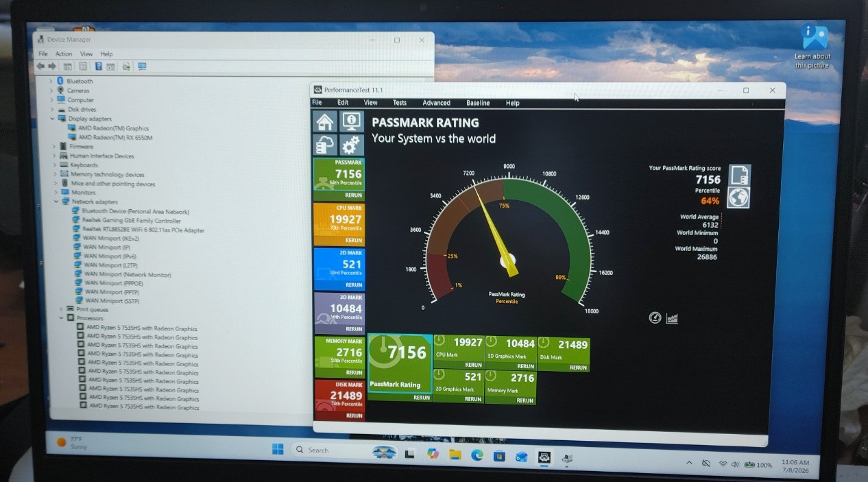Viewport: 868px width, 482px height.
Task: Open the Action menu in Device Manager
Action: click(64, 53)
